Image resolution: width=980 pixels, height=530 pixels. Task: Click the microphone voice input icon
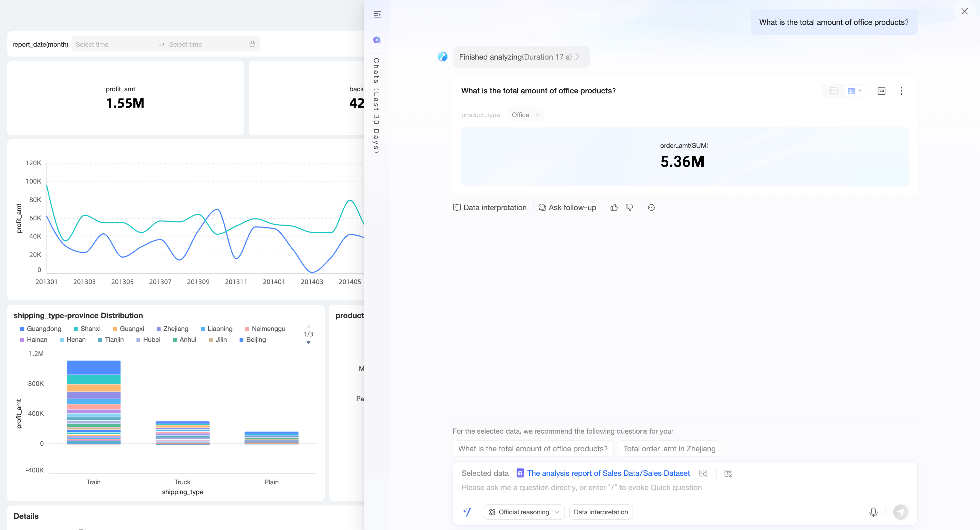pos(873,512)
